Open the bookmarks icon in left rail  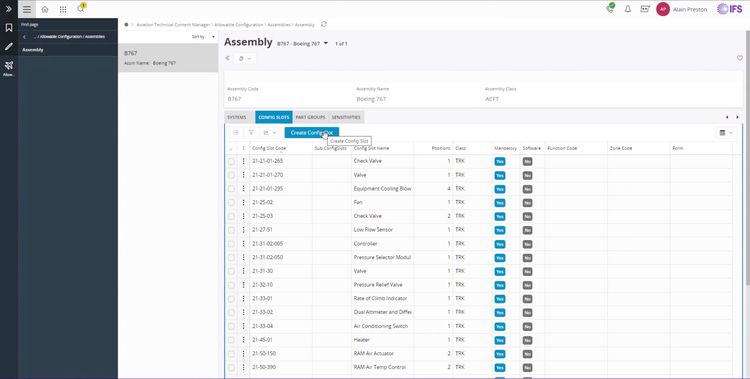click(9, 28)
